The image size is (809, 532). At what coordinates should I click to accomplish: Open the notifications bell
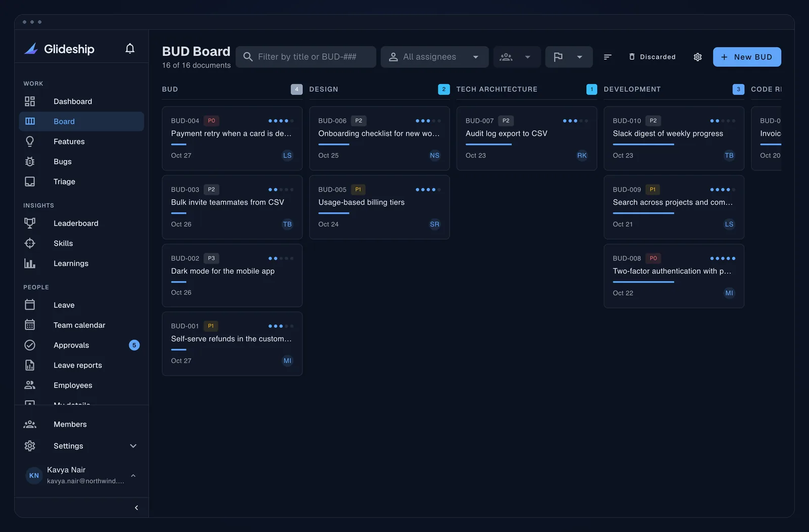coord(130,49)
